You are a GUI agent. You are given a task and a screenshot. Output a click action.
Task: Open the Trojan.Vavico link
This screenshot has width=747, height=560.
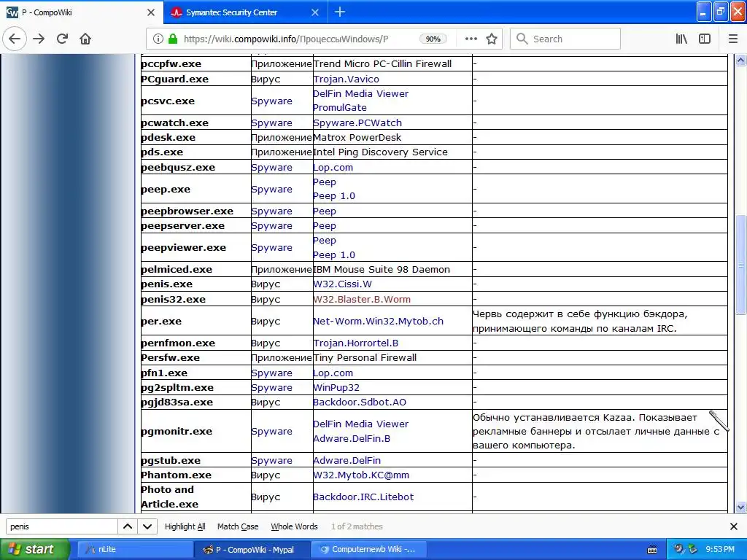pyautogui.click(x=346, y=79)
